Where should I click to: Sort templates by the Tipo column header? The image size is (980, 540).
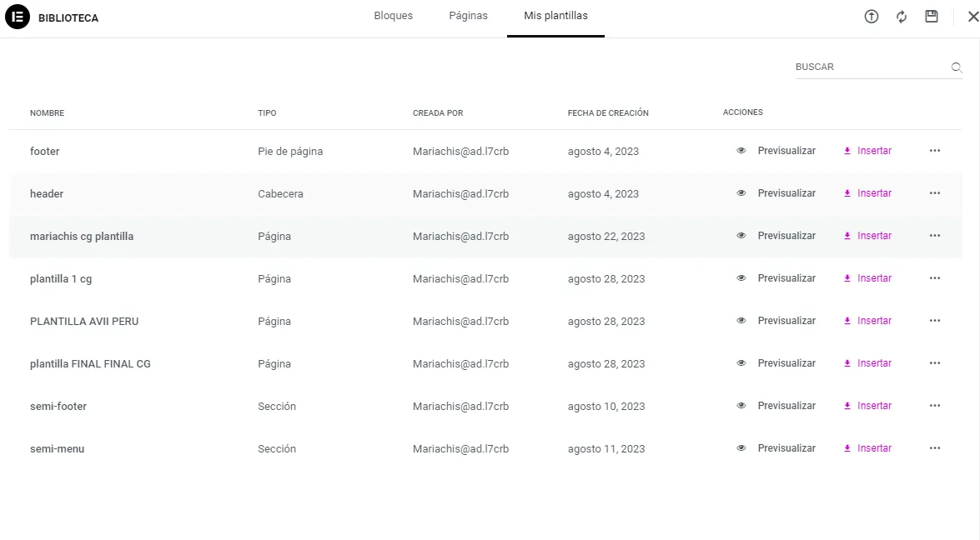point(267,113)
